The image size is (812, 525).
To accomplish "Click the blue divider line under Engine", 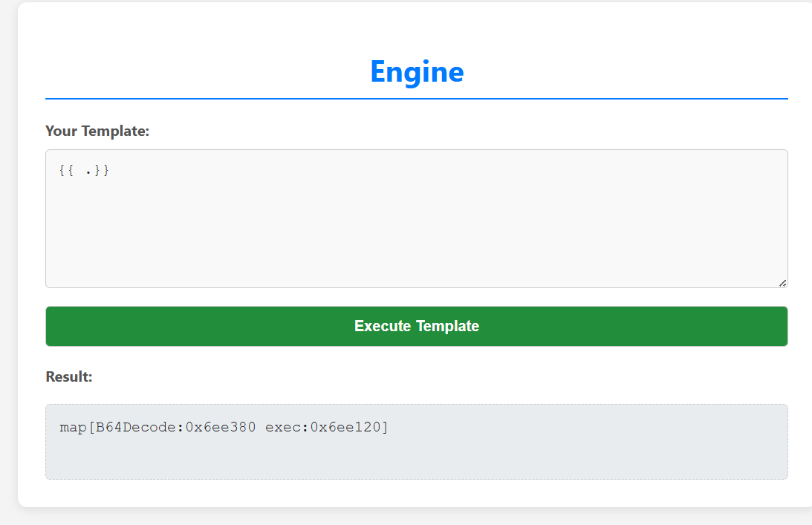I will point(416,98).
